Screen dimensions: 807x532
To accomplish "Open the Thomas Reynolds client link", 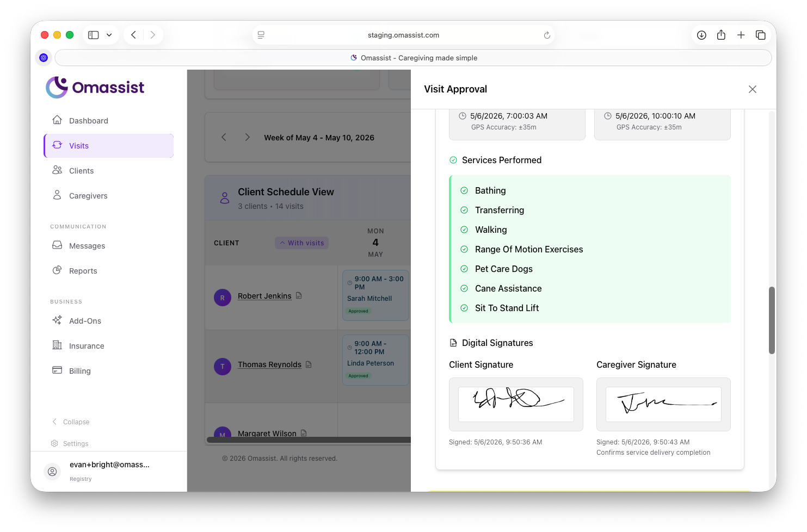I will [x=269, y=364].
